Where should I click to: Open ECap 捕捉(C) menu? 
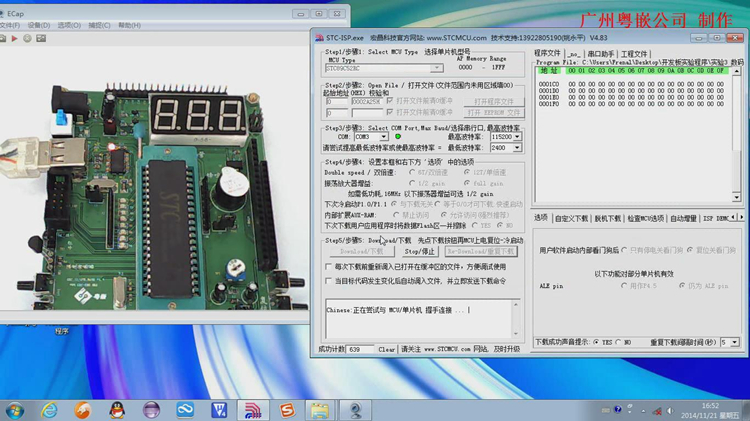[x=99, y=25]
